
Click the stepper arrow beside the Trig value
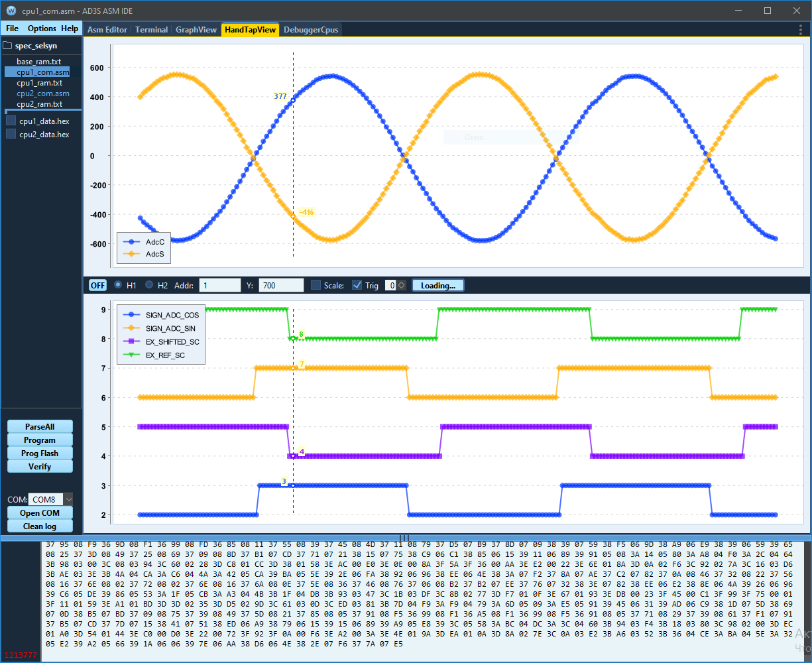(401, 285)
